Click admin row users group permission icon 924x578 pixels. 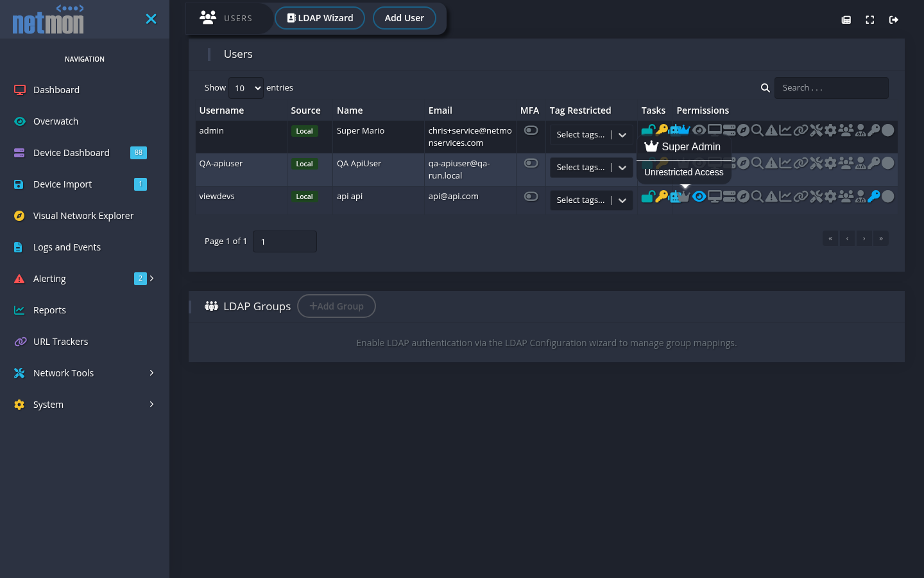[x=846, y=130]
